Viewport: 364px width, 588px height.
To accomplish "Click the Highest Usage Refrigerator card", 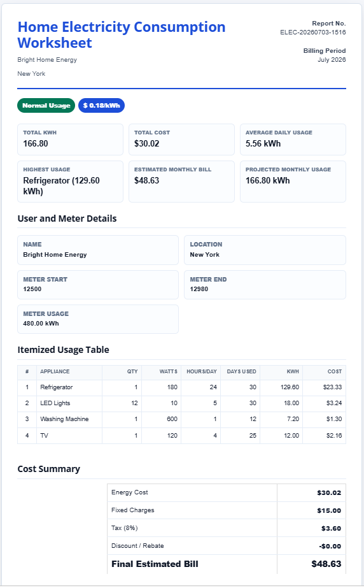I will pyautogui.click(x=70, y=182).
